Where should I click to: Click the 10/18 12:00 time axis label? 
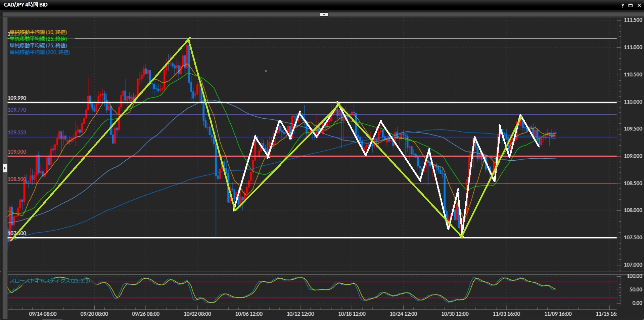pos(352,314)
